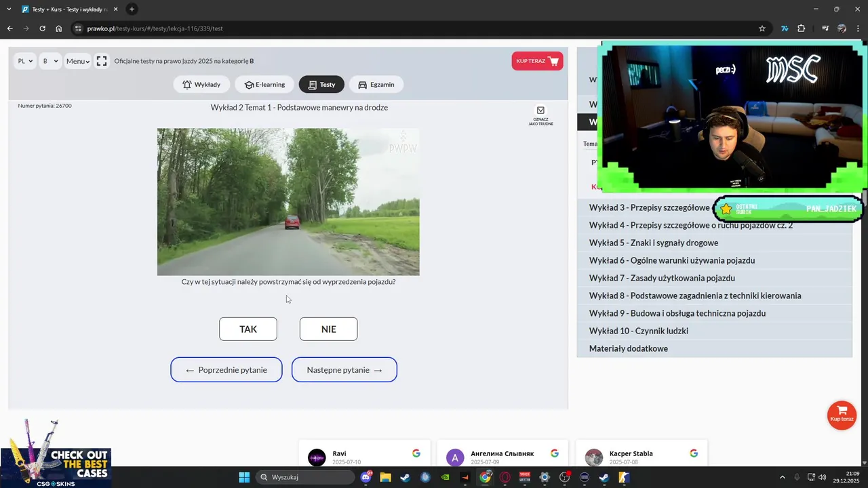Expand the Menu dropdown
The height and width of the screenshot is (488, 868).
click(x=77, y=61)
